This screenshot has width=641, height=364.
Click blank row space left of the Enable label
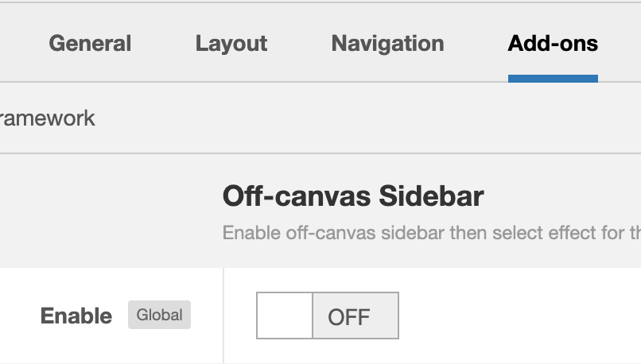pyautogui.click(x=17, y=316)
